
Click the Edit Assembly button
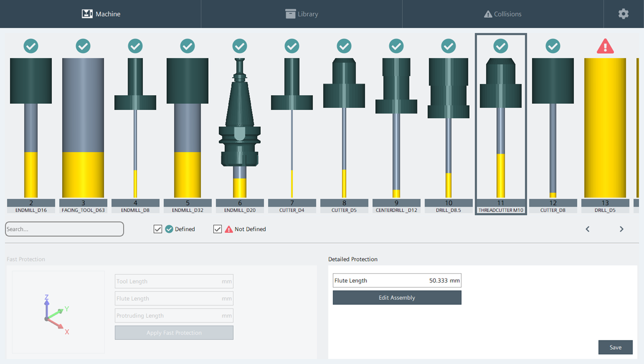point(397,298)
